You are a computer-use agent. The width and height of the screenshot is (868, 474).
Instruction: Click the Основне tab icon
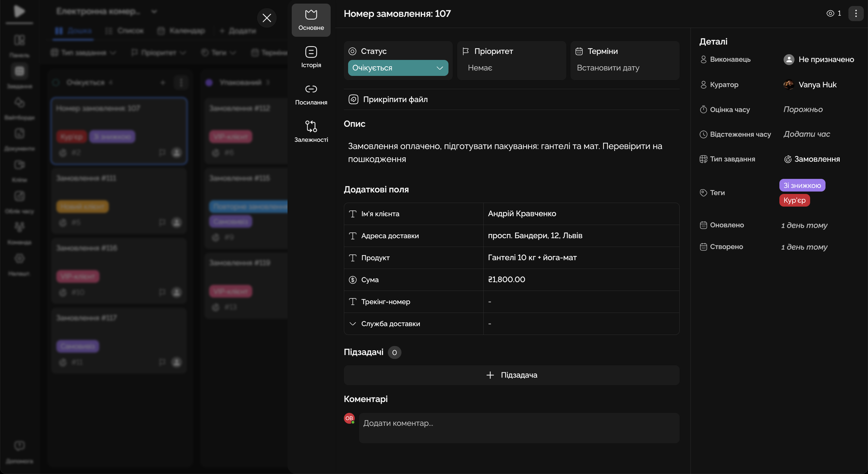[x=311, y=15]
